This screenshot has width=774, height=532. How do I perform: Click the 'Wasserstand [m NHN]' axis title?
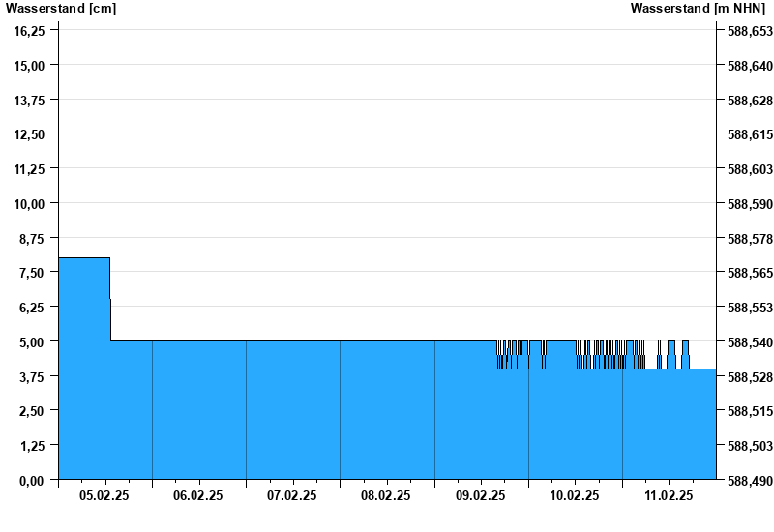[698, 9]
